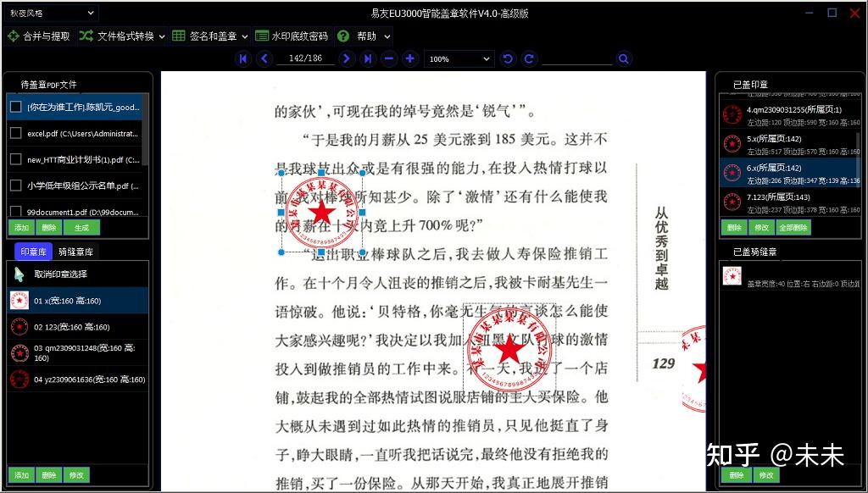This screenshot has height=493, width=868.
Task: Pick the 03 qm2309031248 seal thumbnail
Action: coord(19,352)
